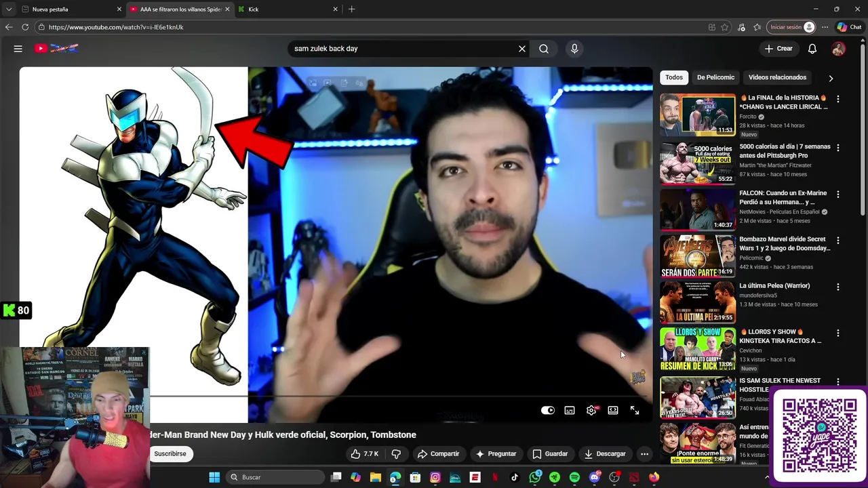The image size is (868, 488).
Task: Open options for 'LLOROS Y SHOW' video
Action: click(838, 333)
